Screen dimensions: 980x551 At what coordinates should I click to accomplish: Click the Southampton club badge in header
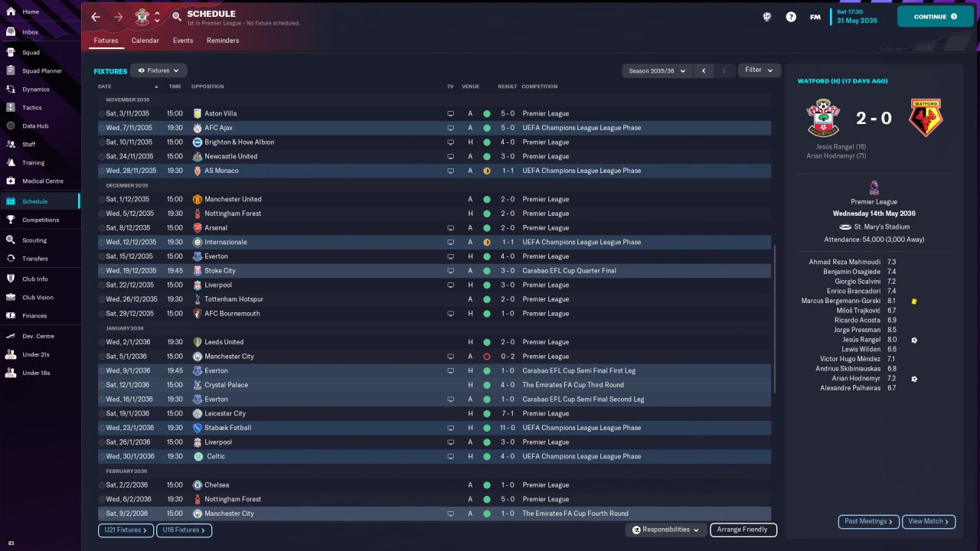tap(141, 16)
